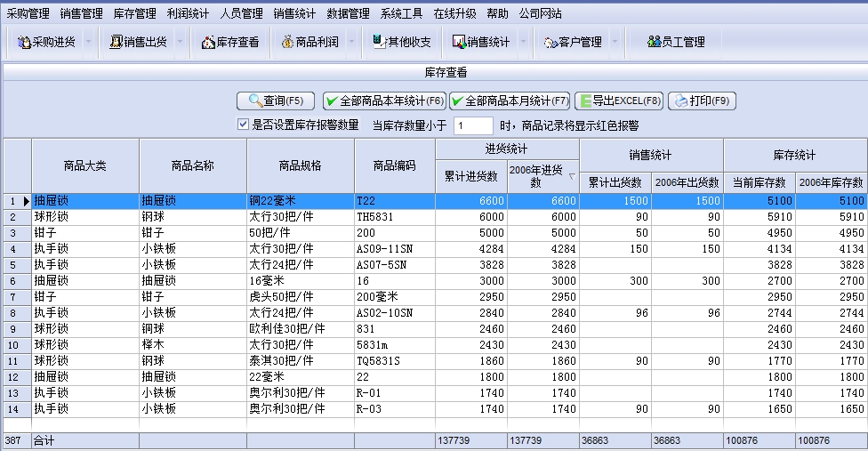Click the 查询(F5) search button

point(276,101)
